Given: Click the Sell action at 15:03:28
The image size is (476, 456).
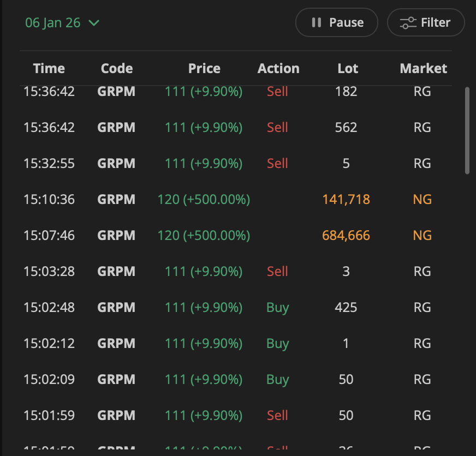Looking at the screenshot, I should click(277, 272).
